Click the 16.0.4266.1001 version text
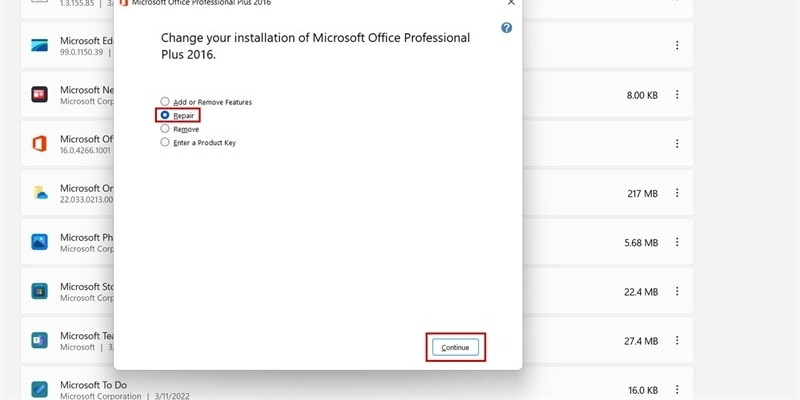Image resolution: width=800 pixels, height=400 pixels. [x=85, y=151]
